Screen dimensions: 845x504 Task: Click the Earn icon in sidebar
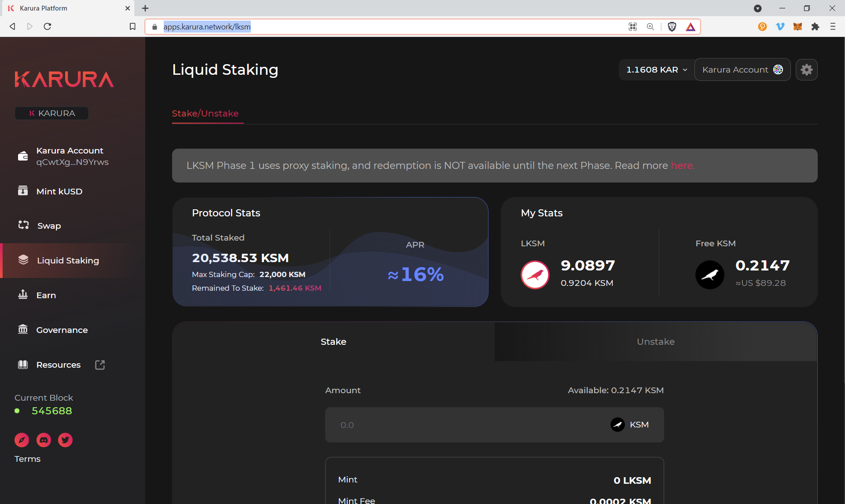[x=23, y=294]
